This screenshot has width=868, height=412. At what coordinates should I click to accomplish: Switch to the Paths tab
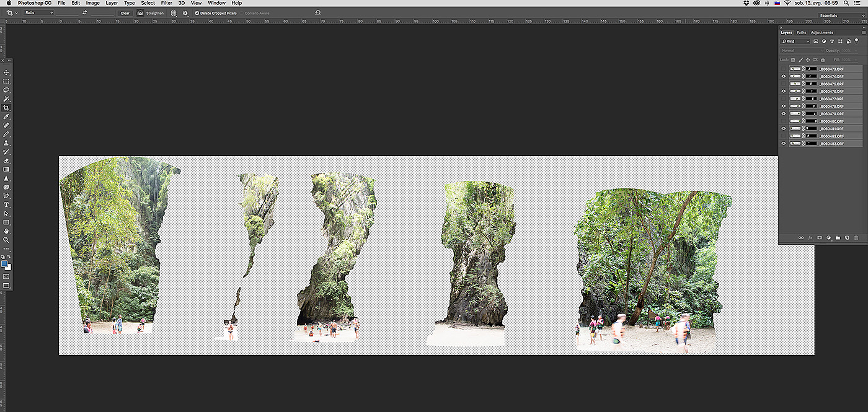coord(802,32)
